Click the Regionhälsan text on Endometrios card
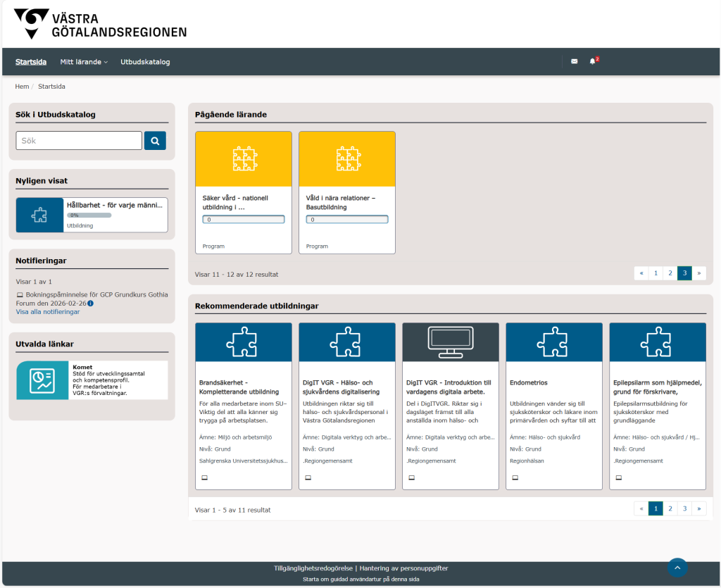Image resolution: width=721 pixels, height=588 pixels. (527, 461)
